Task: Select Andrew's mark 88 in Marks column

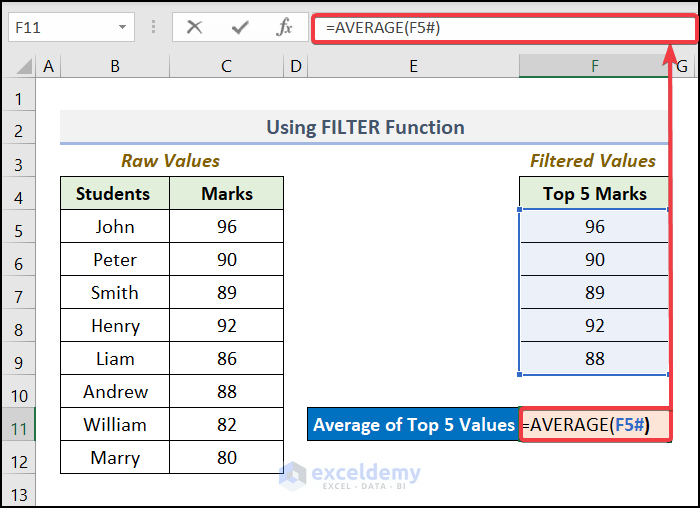Action: (x=226, y=392)
